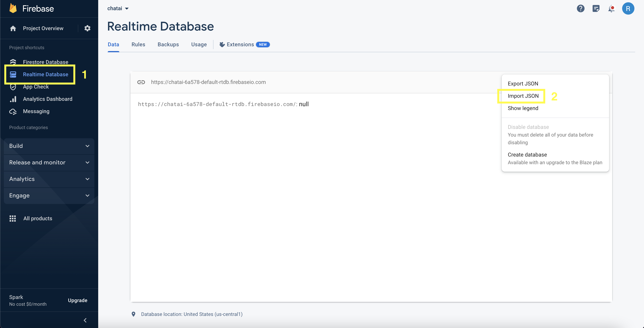Open project settings gear icon
Screen dimensions: 644x328
click(x=87, y=28)
